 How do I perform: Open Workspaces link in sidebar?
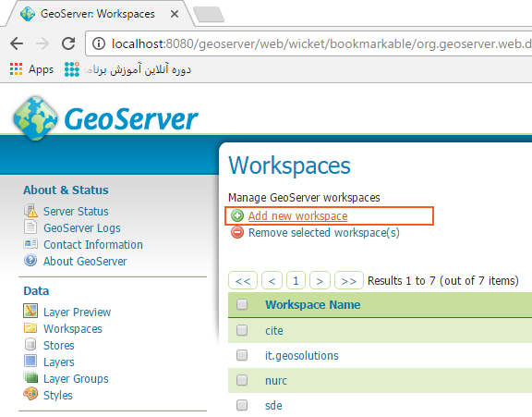73,329
